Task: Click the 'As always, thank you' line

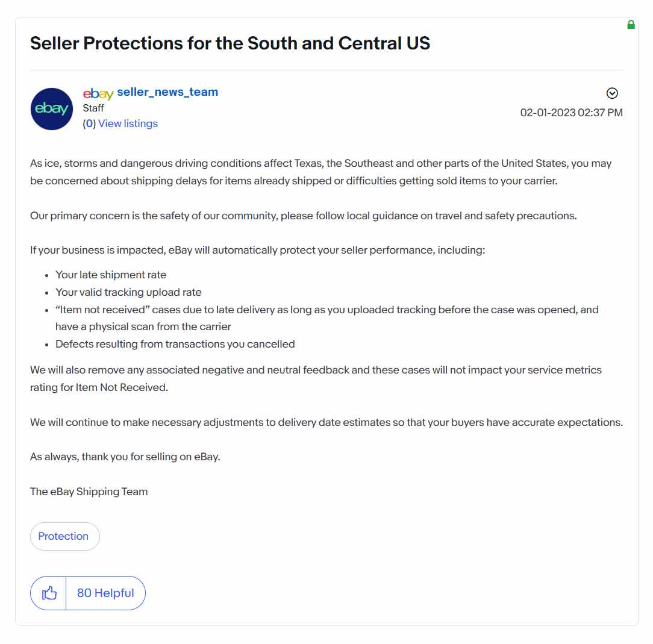Action: tap(125, 457)
